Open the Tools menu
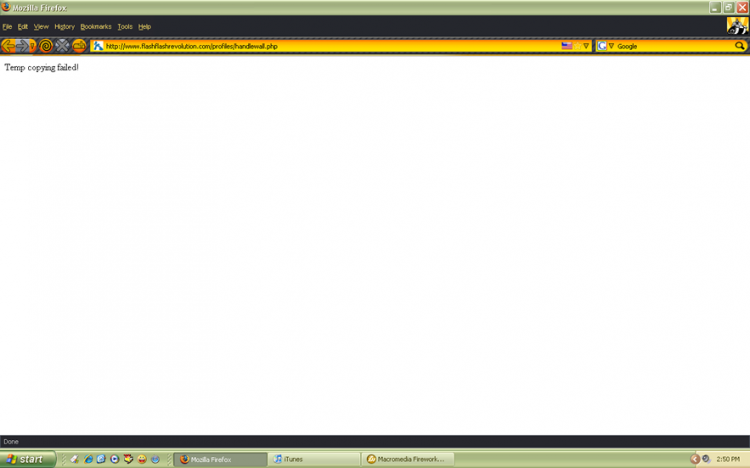This screenshot has width=750, height=468. point(125,27)
